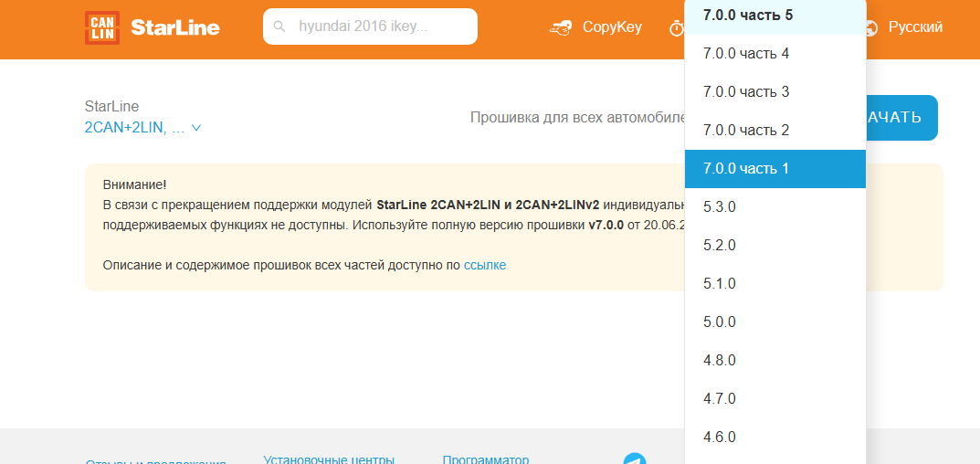Click the stopwatch icon in header

[676, 28]
